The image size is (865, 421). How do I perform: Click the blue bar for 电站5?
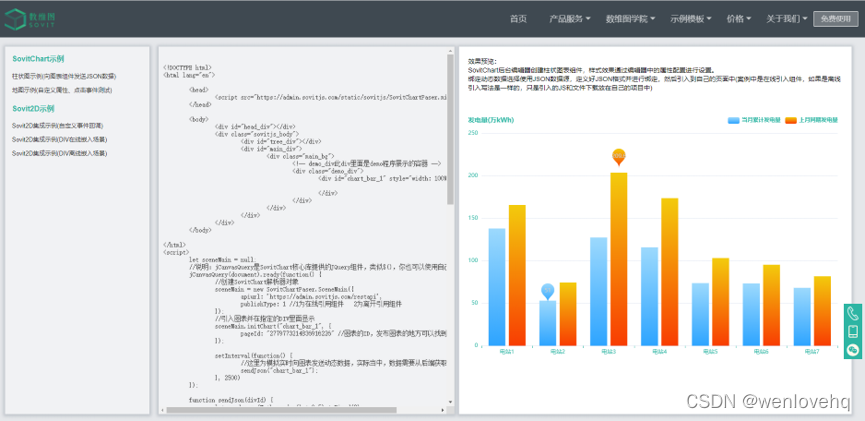tap(700, 315)
